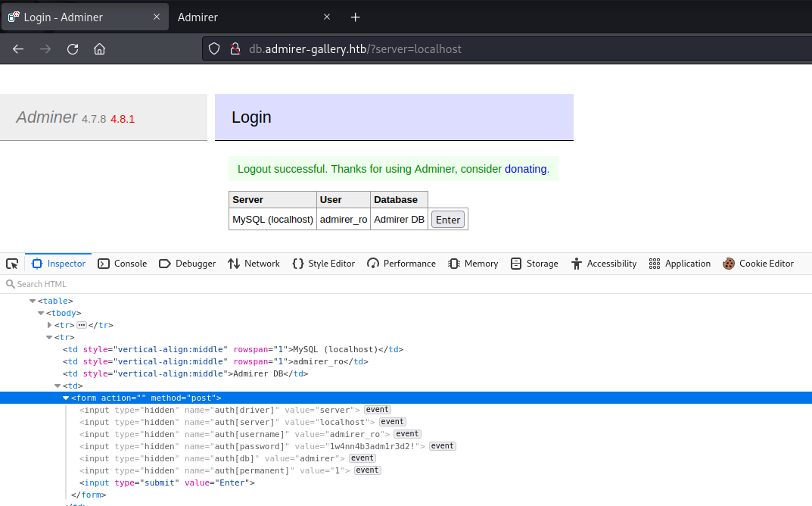Follow the donating link
This screenshot has width=812, height=506.
[x=525, y=169]
